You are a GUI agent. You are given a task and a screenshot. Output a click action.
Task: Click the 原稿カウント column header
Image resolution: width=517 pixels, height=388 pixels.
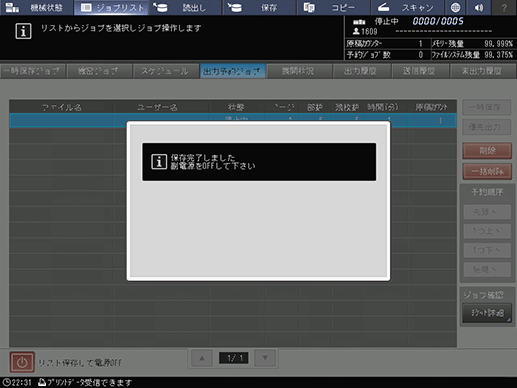point(431,107)
